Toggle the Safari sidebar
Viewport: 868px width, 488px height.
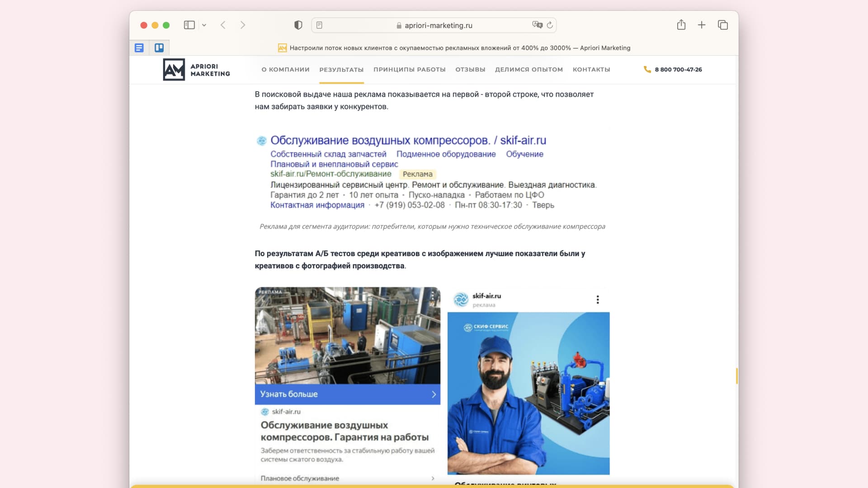[189, 25]
